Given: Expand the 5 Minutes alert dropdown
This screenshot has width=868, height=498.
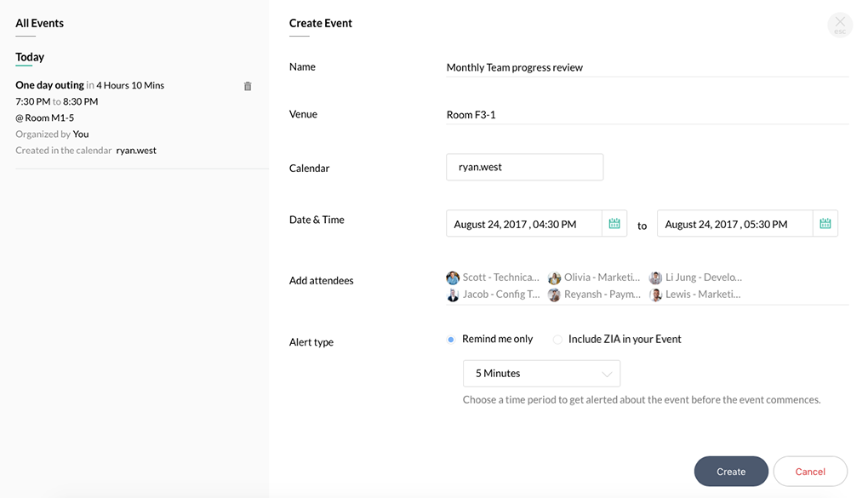Looking at the screenshot, I should pos(541,374).
